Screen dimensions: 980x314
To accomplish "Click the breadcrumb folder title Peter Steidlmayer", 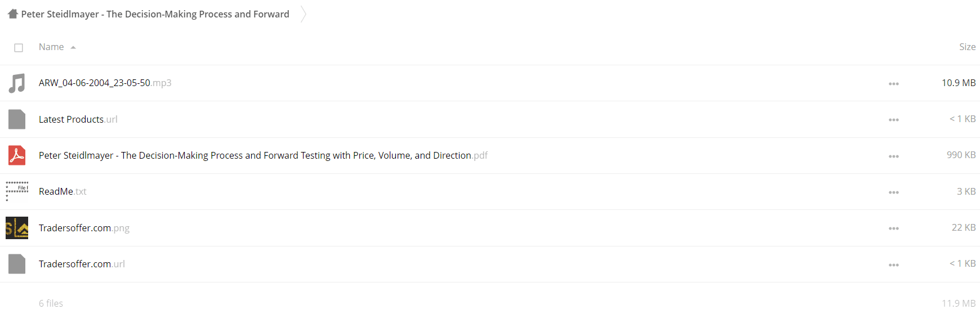I will click(x=155, y=14).
